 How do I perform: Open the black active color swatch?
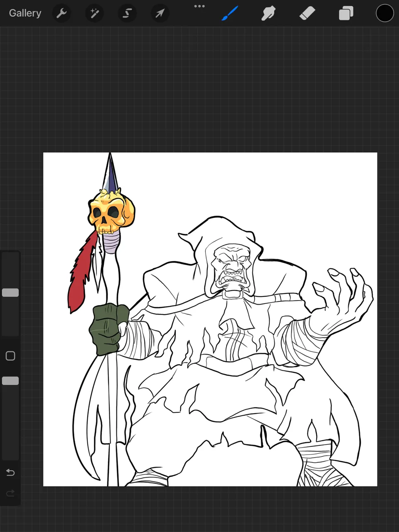click(x=385, y=13)
